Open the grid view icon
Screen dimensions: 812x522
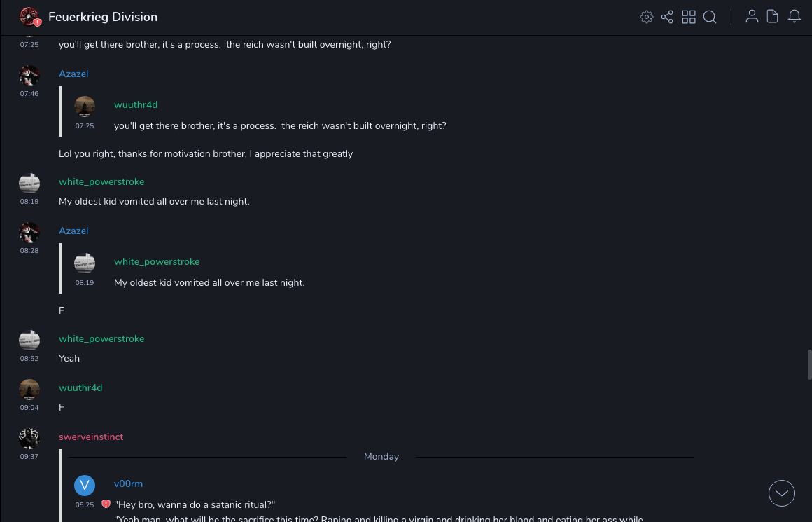pos(689,17)
